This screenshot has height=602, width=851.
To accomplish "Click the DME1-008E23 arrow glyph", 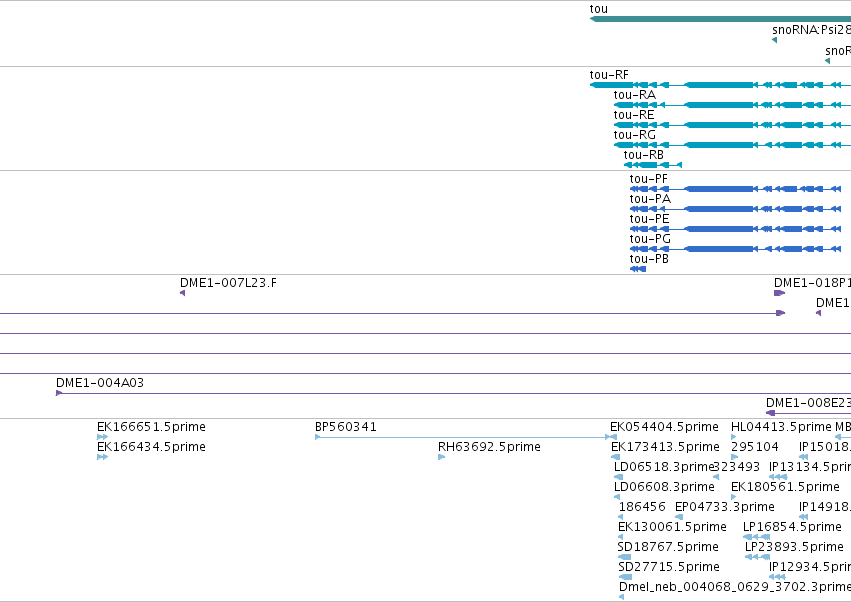I will 770,413.
